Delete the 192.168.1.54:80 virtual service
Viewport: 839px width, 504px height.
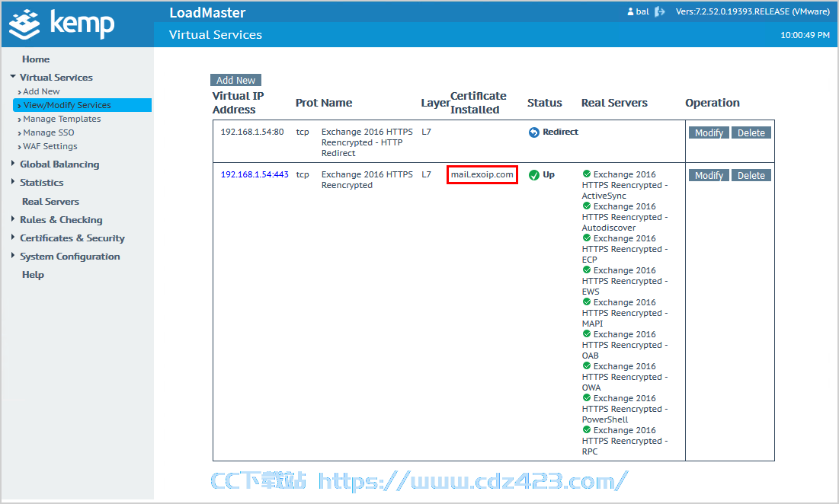[x=751, y=132]
